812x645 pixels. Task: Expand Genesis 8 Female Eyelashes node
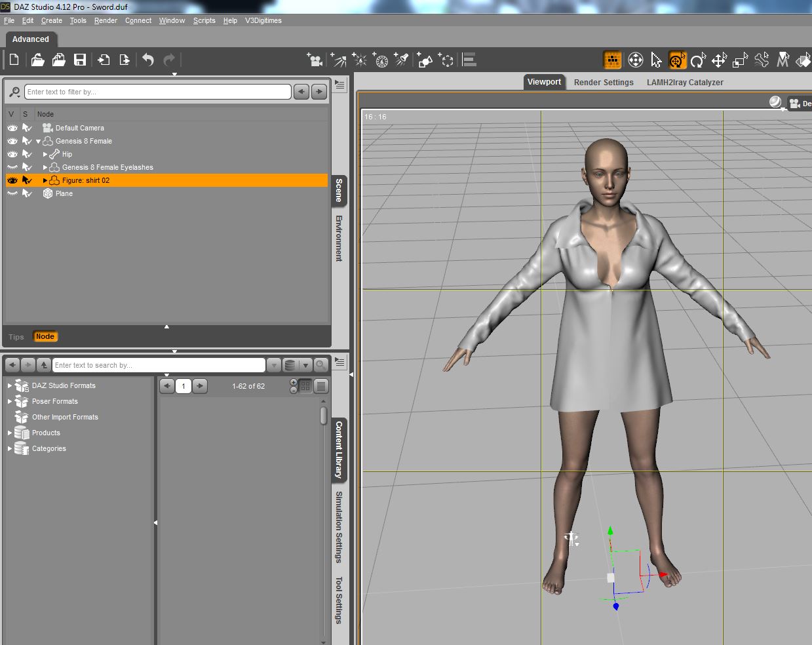click(x=45, y=167)
